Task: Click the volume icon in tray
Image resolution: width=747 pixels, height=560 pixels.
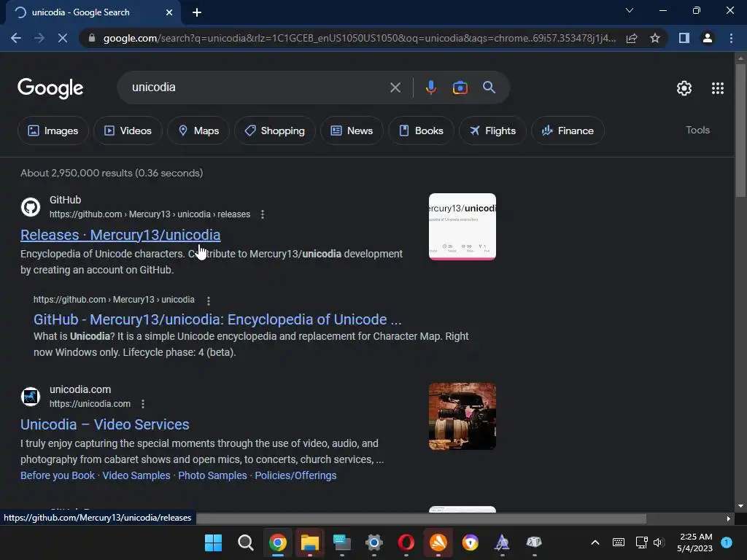Action: [659, 542]
